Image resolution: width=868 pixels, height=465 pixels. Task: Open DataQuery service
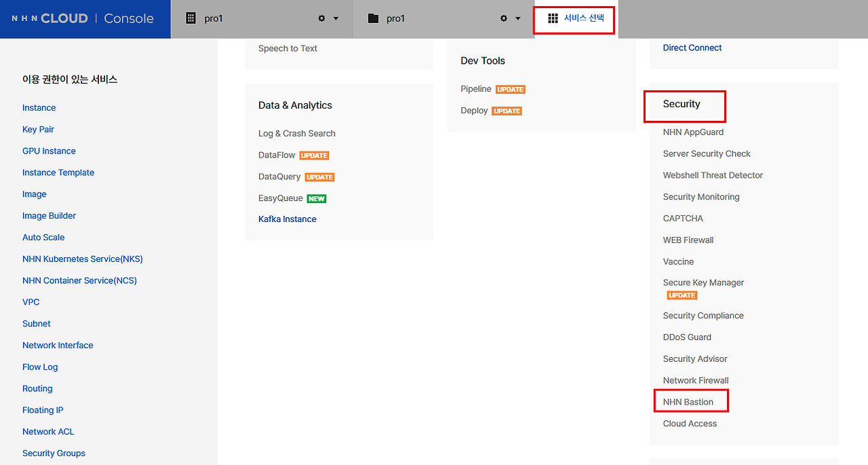point(279,176)
